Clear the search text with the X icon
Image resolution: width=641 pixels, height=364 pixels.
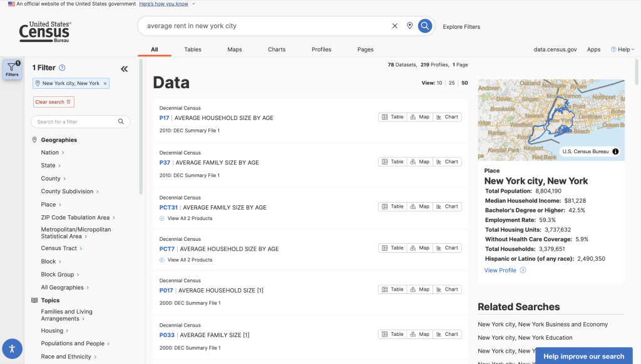[x=395, y=26]
